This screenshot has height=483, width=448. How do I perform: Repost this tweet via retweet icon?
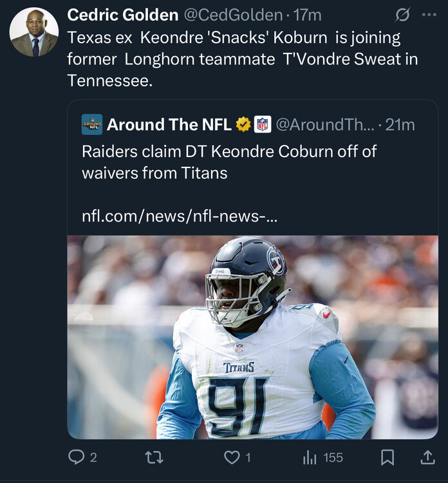click(x=154, y=457)
